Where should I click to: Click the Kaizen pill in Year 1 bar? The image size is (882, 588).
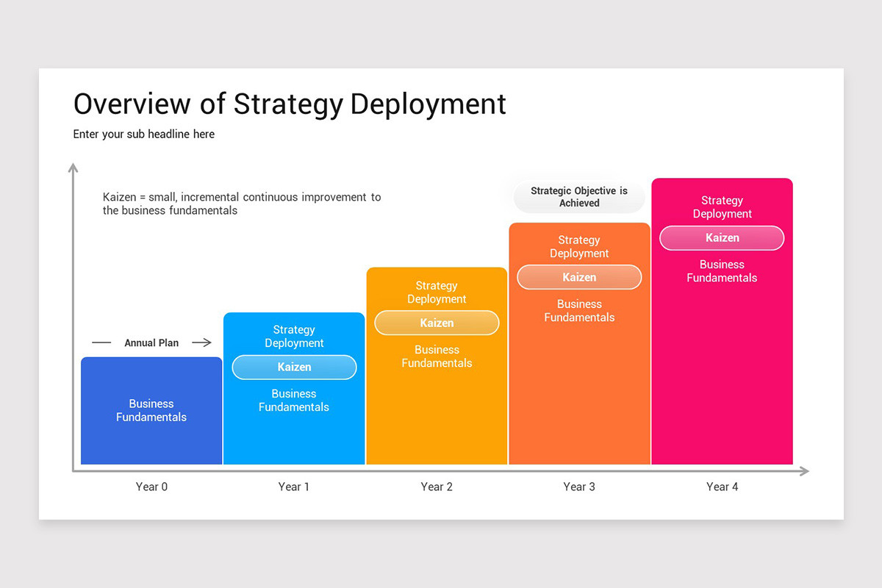(294, 367)
